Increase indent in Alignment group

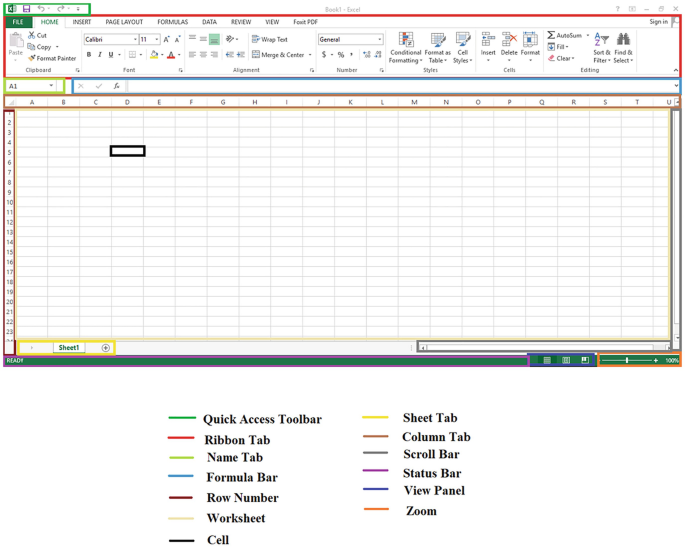(x=241, y=55)
